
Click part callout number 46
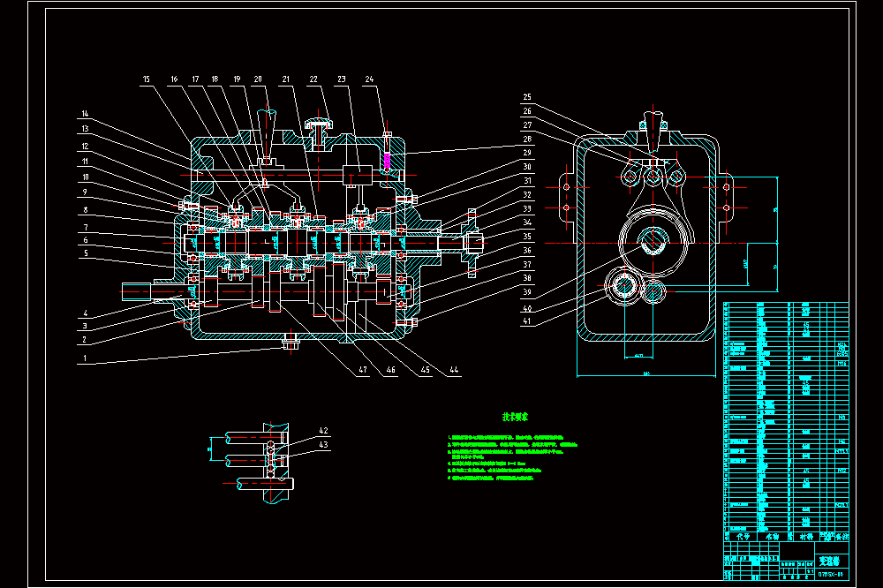pos(391,370)
